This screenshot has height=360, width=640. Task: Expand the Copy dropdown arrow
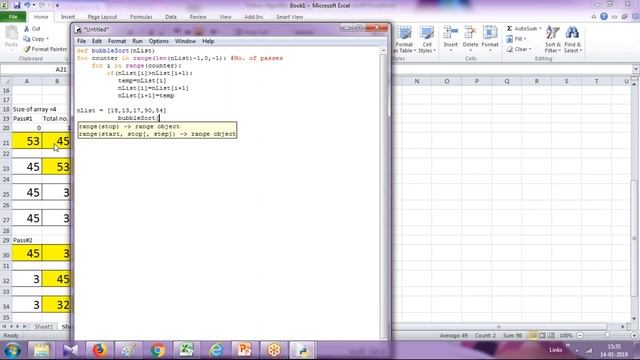47,39
